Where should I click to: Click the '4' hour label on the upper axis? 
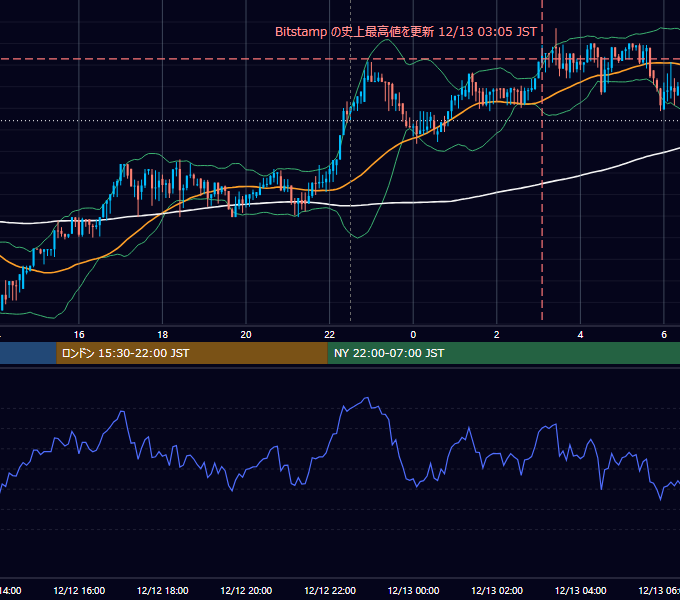pos(580,335)
